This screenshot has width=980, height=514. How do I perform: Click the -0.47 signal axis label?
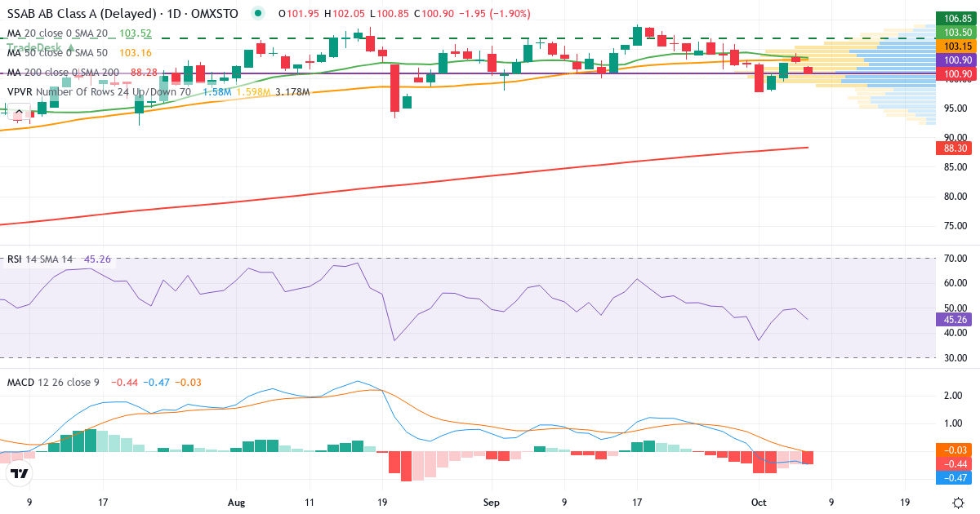(x=955, y=477)
